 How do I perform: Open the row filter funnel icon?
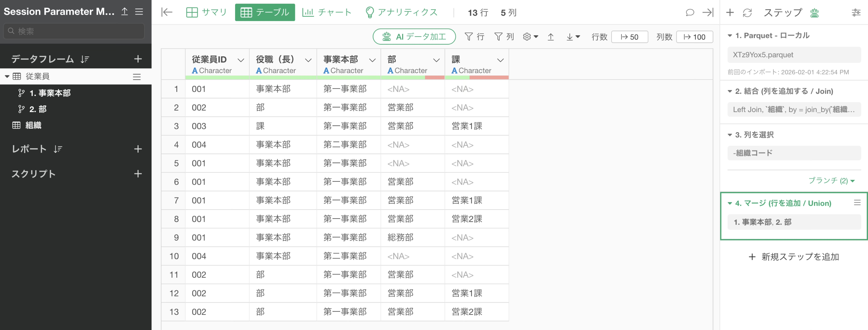pyautogui.click(x=468, y=36)
